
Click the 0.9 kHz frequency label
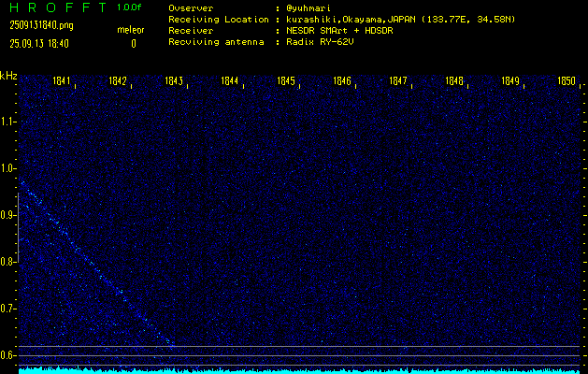click(6, 215)
